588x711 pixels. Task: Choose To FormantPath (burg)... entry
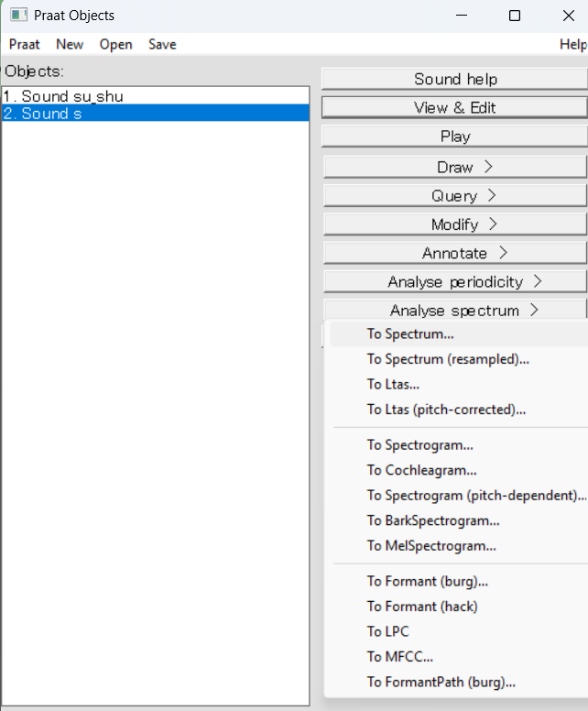459,682
